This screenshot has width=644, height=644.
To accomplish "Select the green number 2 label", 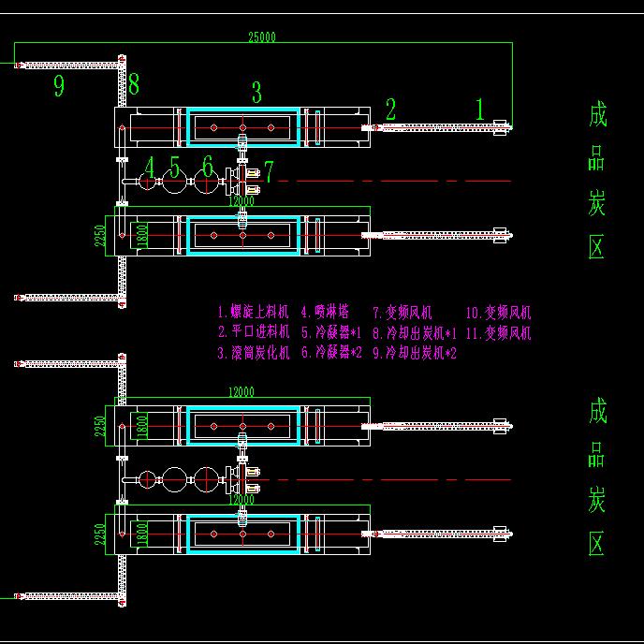I will pyautogui.click(x=390, y=110).
